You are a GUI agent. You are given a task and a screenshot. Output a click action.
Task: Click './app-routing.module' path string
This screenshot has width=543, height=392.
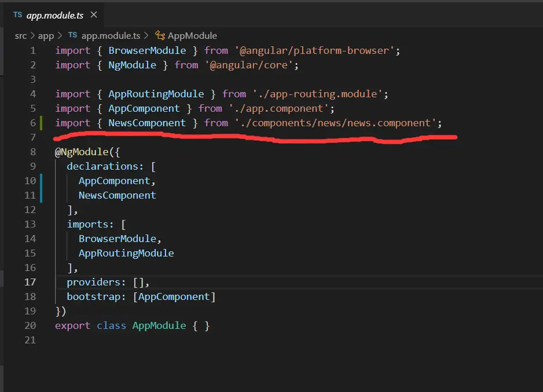(x=318, y=94)
